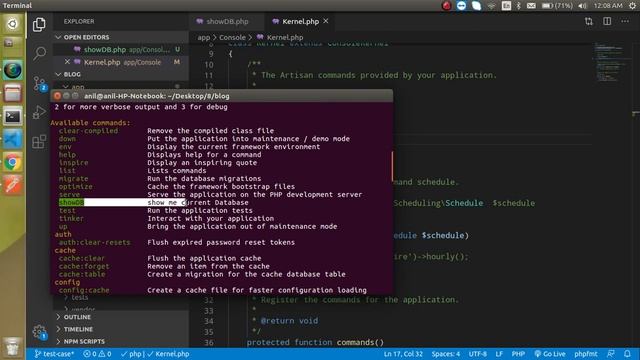Image resolution: width=640 pixels, height=360 pixels.
Task: Open Visual Studio Code in launcher
Action: pyautogui.click(x=13, y=140)
